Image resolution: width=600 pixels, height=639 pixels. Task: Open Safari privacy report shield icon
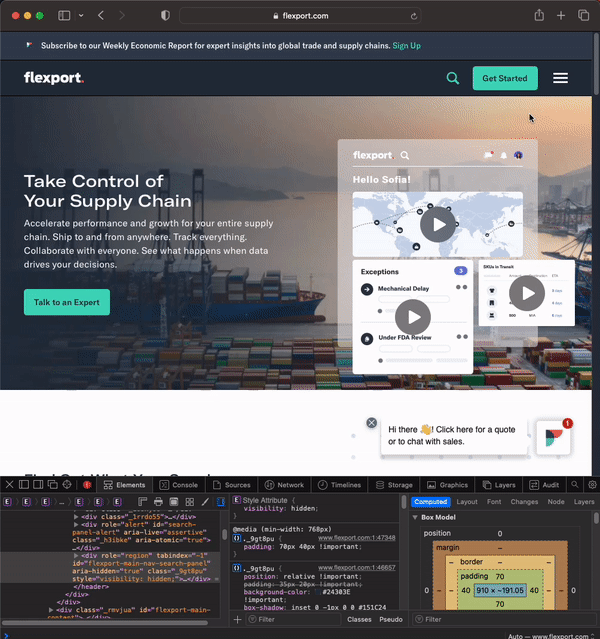click(165, 16)
